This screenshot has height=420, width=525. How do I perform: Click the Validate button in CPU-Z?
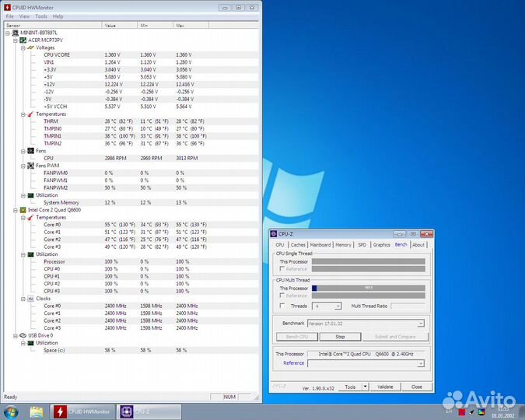click(x=385, y=387)
